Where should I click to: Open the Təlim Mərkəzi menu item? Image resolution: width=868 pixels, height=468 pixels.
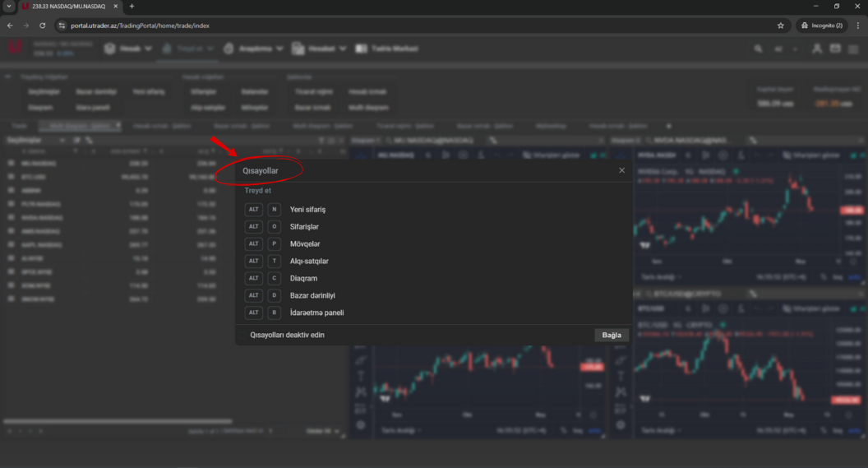[x=387, y=49]
